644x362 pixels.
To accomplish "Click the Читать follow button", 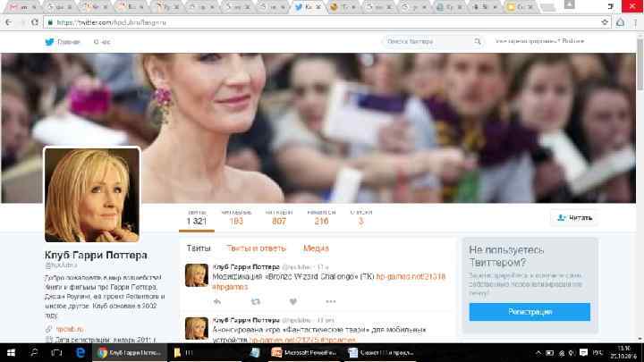I will (x=575, y=218).
